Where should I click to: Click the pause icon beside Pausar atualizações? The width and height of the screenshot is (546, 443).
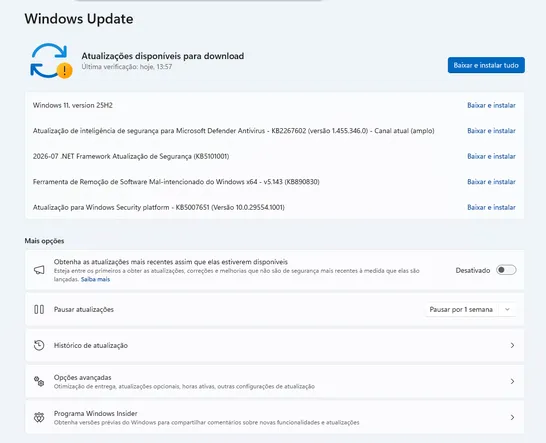pos(39,309)
